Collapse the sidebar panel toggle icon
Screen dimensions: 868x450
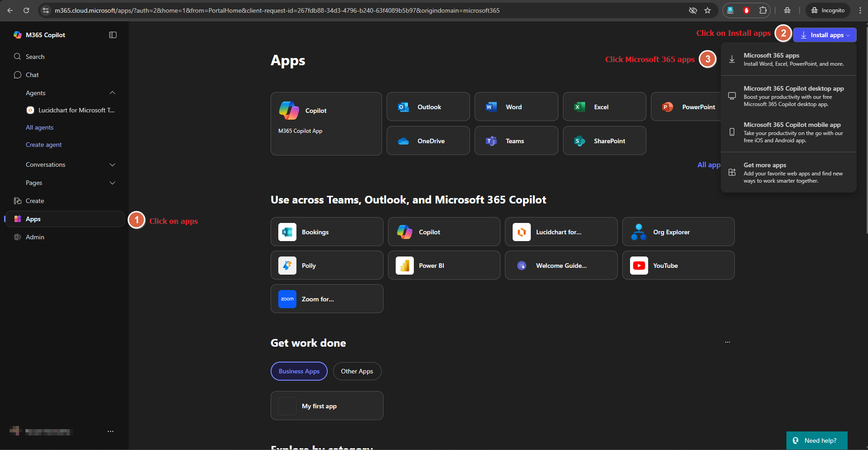113,35
